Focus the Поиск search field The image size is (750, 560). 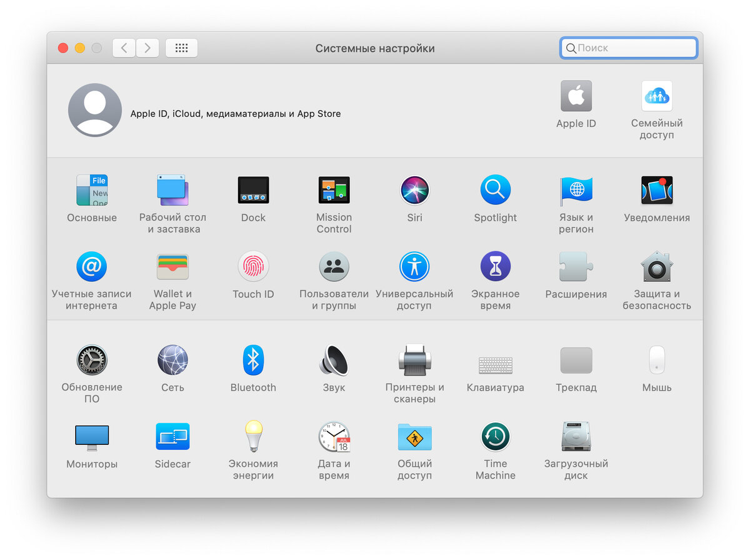tap(629, 48)
